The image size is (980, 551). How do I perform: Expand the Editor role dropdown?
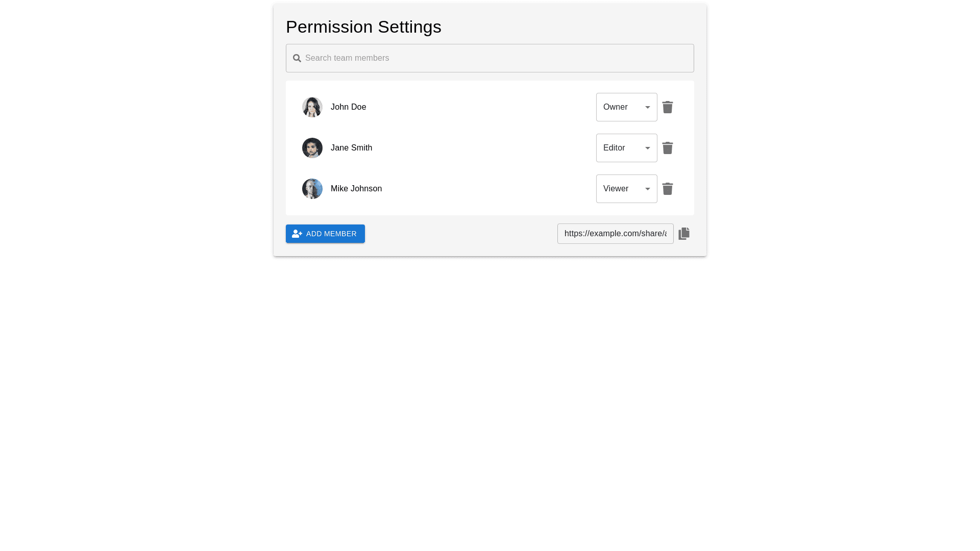(x=626, y=148)
